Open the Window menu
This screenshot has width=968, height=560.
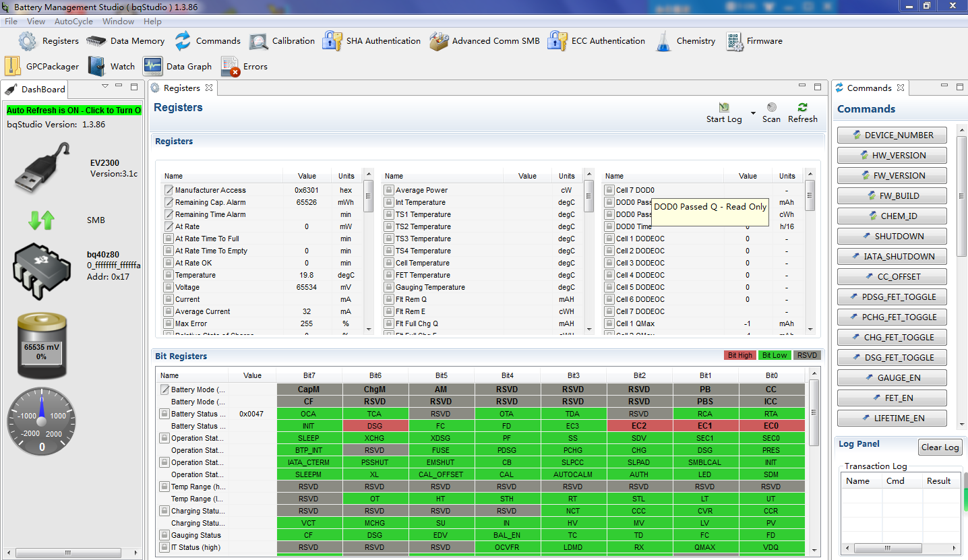pos(119,22)
